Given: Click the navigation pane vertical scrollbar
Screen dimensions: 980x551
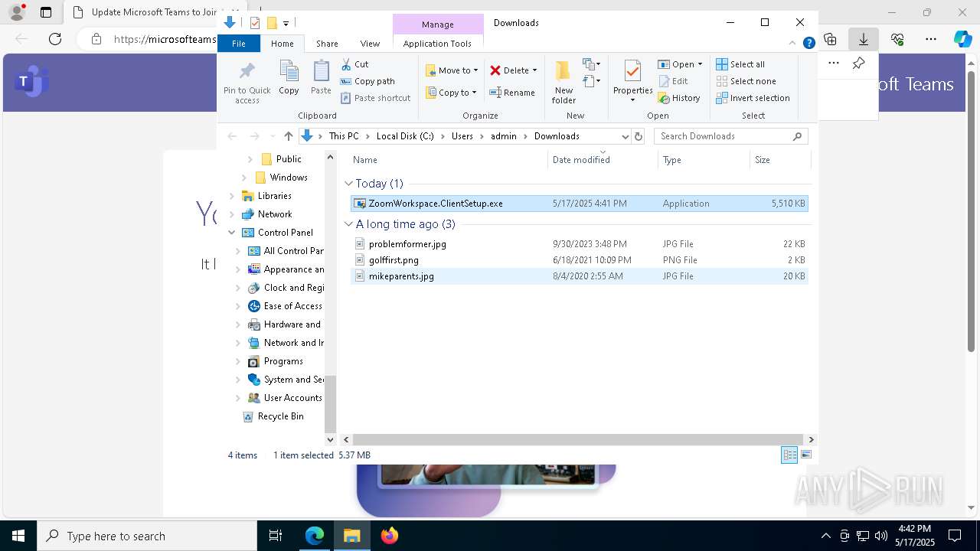Looking at the screenshot, I should tap(331, 403).
